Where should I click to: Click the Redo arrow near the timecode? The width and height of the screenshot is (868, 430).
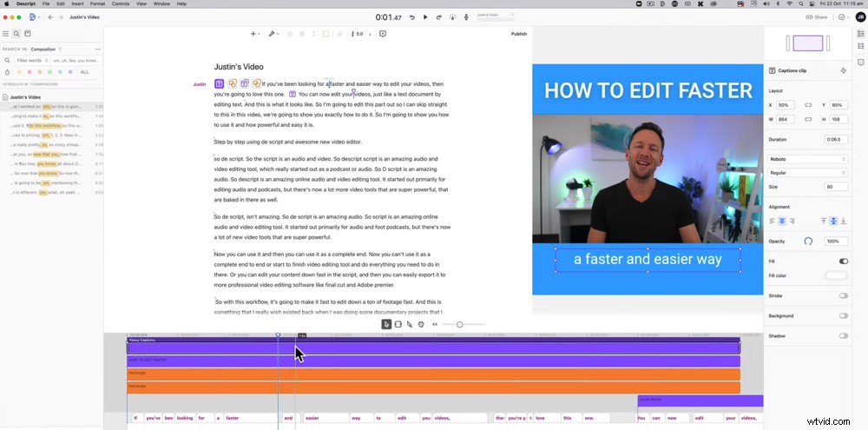click(439, 17)
